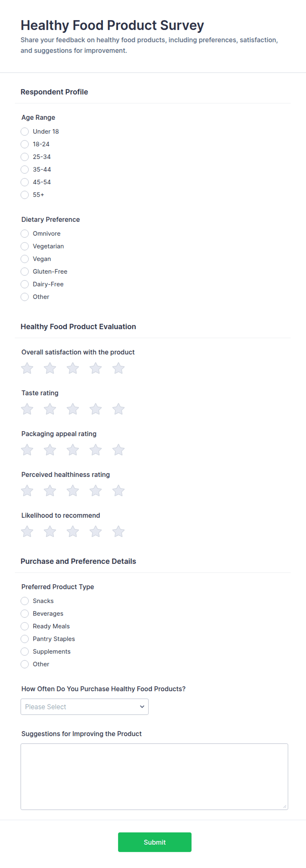Set packaging appeal rating to one star
This screenshot has height=868, width=306.
(27, 450)
